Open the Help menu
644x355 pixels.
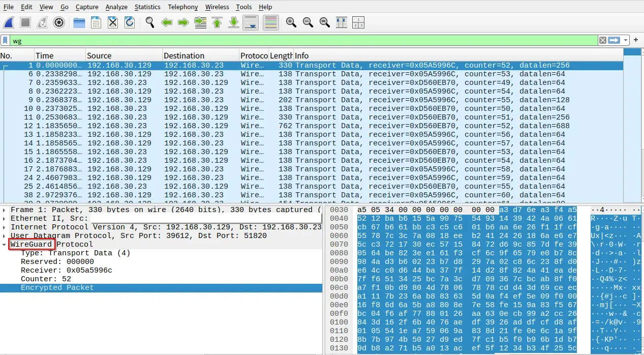265,7
